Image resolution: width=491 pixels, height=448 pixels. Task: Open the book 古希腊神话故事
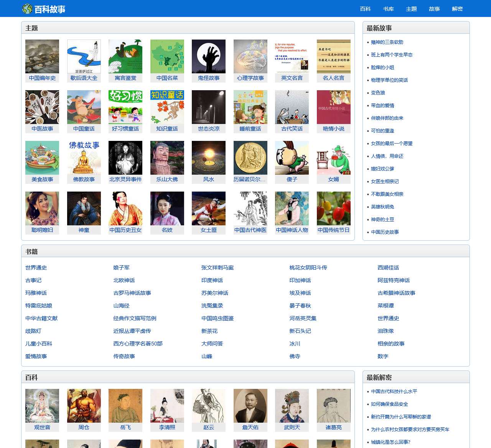(396, 293)
